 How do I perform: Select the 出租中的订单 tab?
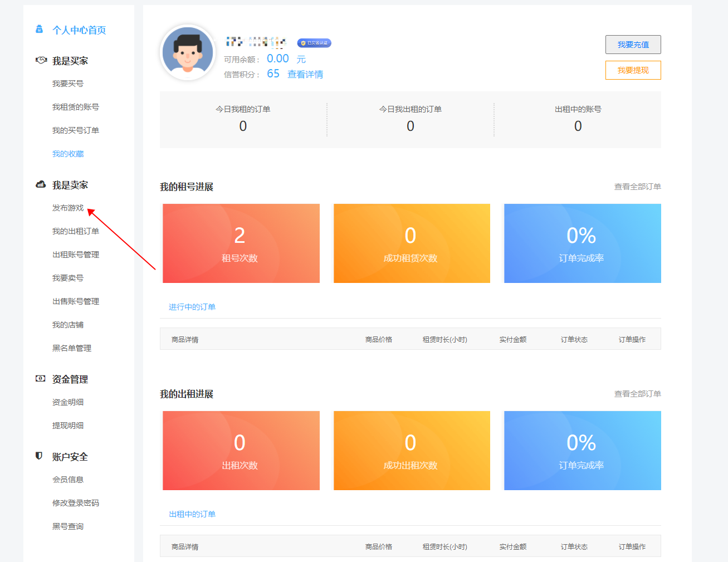click(x=192, y=514)
